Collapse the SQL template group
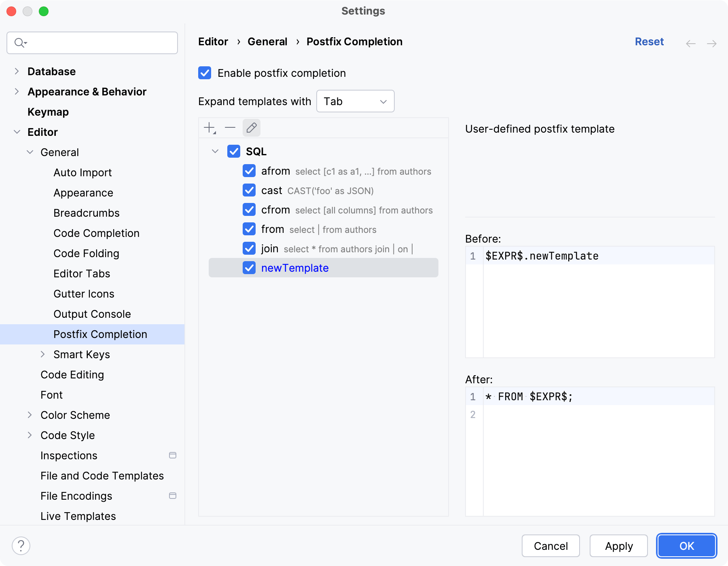Image resolution: width=728 pixels, height=566 pixels. coord(215,151)
